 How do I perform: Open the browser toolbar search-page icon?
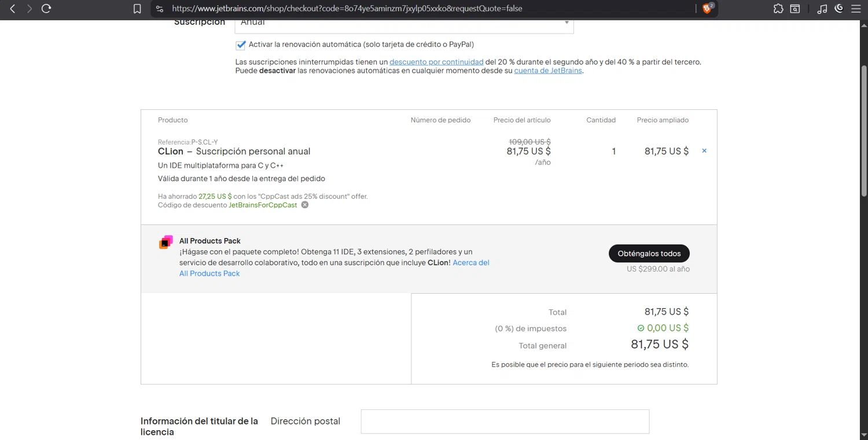tap(795, 9)
